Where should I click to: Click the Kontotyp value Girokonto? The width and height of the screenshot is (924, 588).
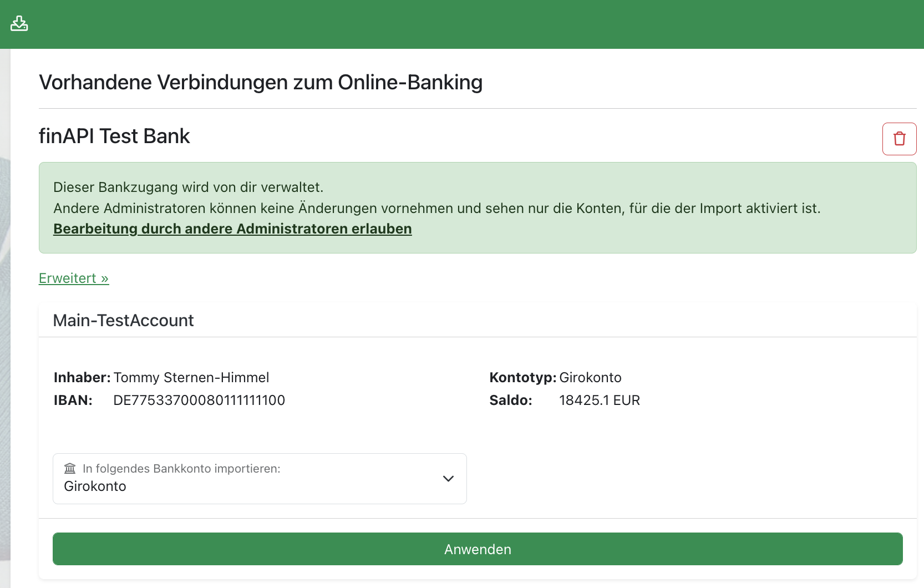(590, 378)
